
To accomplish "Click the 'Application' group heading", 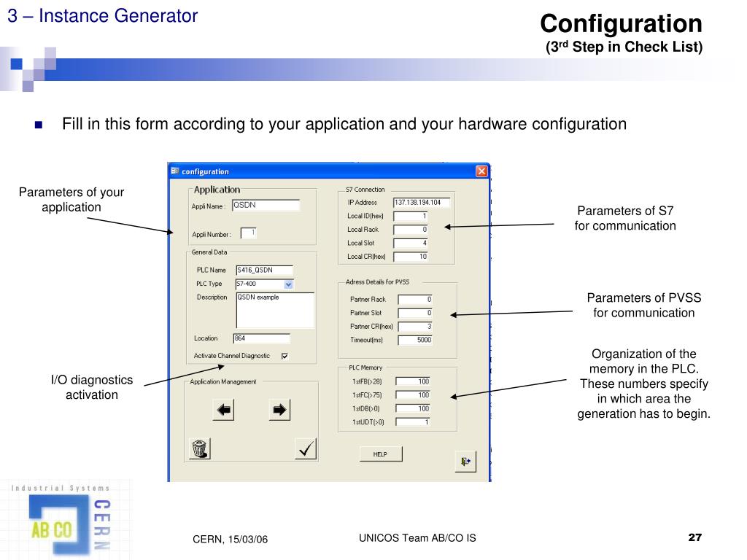I will (x=217, y=190).
